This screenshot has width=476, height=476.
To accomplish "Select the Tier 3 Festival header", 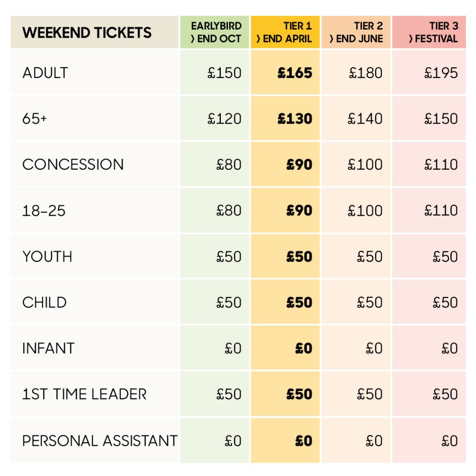I will [x=429, y=32].
